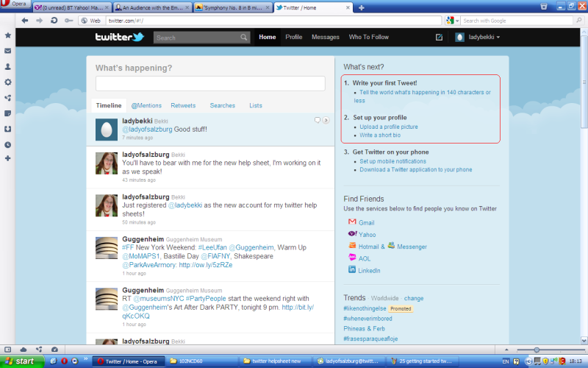Screen dimensions: 588x368
Task: Reload the page using the refresh icon
Action: click(54, 21)
